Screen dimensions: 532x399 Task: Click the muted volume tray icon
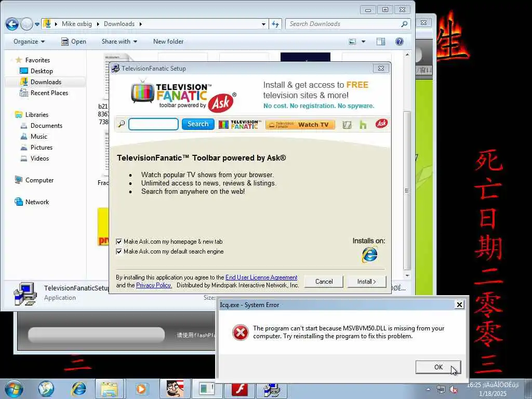point(453,390)
